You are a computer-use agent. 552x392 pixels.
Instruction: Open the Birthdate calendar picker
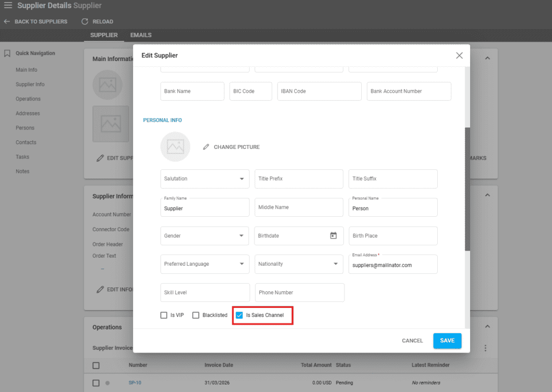pyautogui.click(x=333, y=236)
